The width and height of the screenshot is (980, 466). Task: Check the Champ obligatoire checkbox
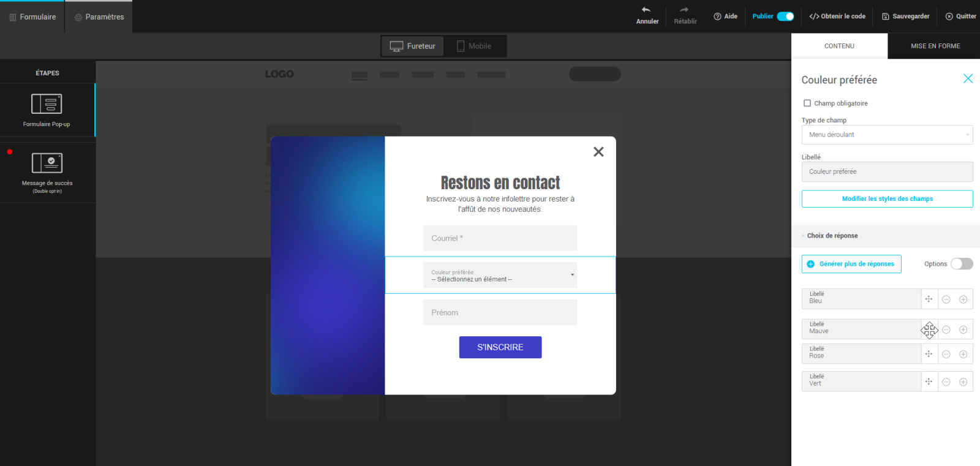(x=807, y=103)
